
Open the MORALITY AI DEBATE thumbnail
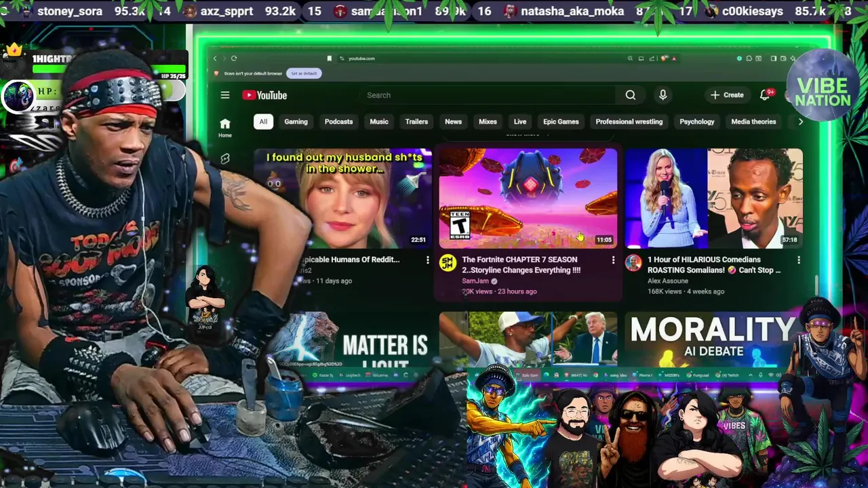tap(713, 340)
